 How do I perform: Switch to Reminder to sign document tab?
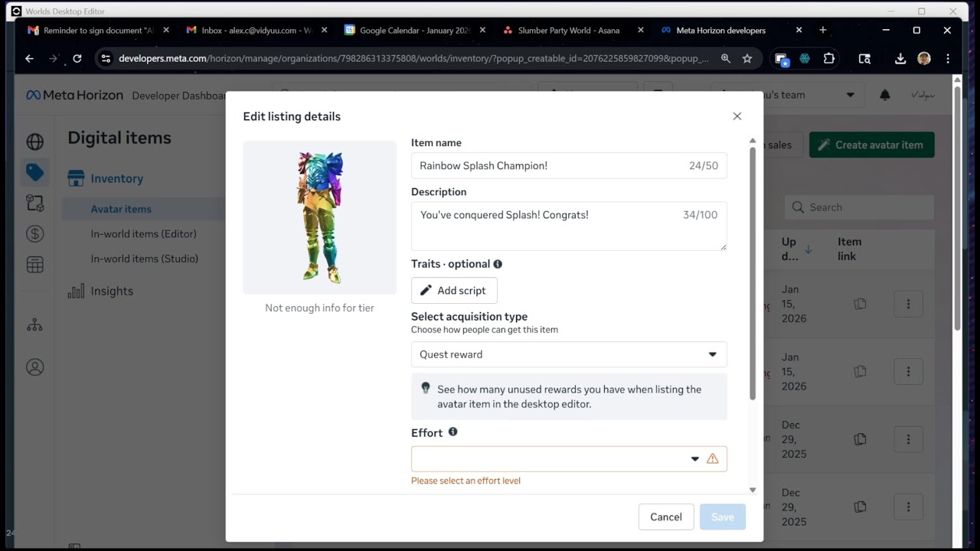[97, 31]
